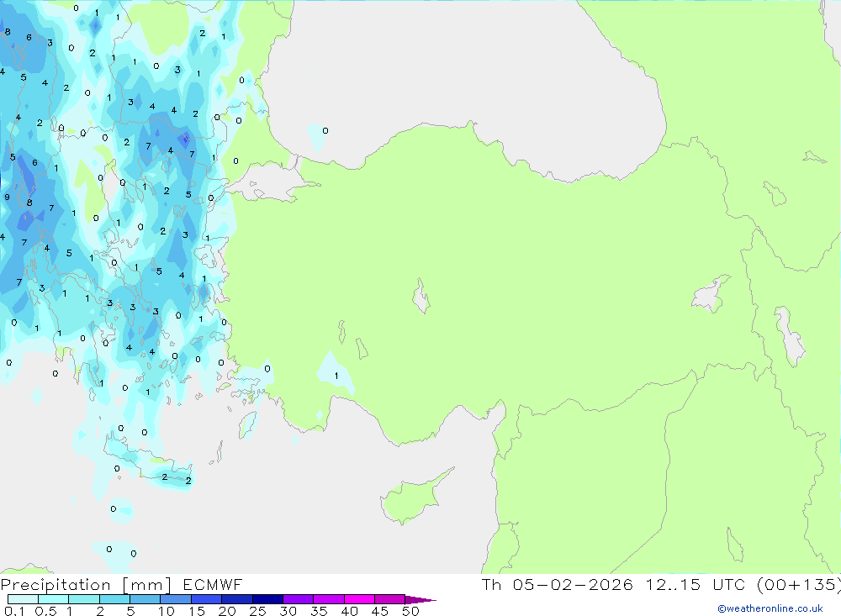Click the 0.1–0.5 mm lightest cyan legend swatch
This screenshot has height=616, width=841.
(x=23, y=599)
